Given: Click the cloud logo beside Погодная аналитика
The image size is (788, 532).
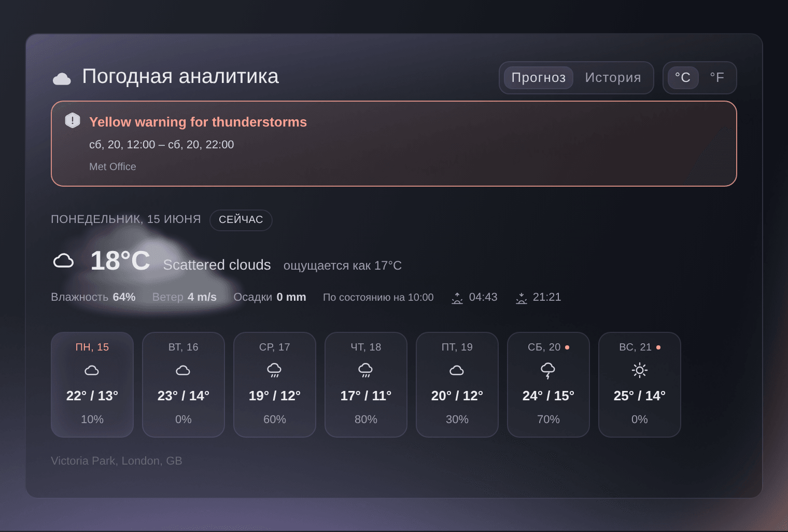Looking at the screenshot, I should coord(62,78).
